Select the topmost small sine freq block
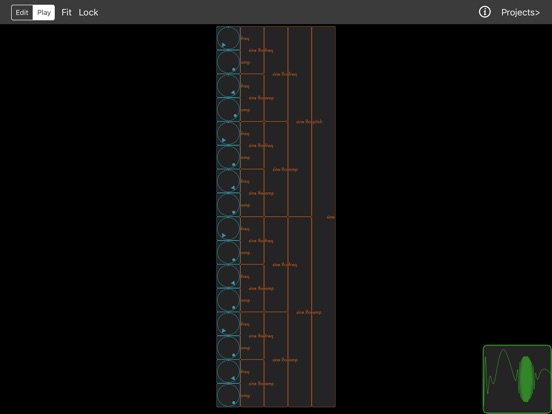Screen dimensions: 552x414 [x=252, y=50]
